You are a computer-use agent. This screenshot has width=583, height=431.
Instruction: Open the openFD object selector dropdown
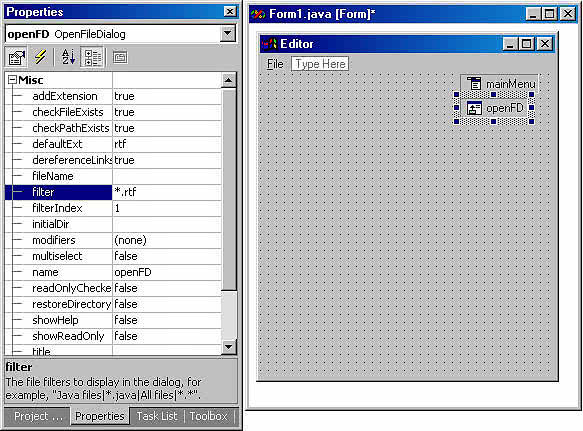(x=228, y=34)
